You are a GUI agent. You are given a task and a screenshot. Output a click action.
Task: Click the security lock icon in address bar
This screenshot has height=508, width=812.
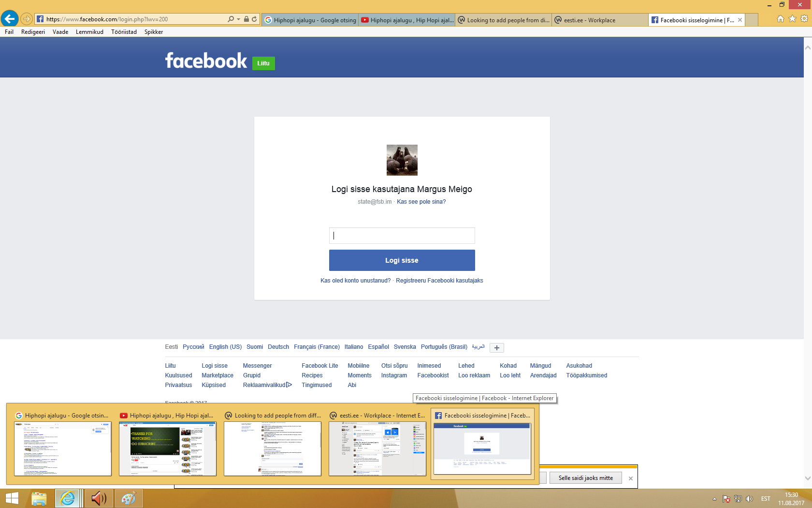tap(246, 19)
